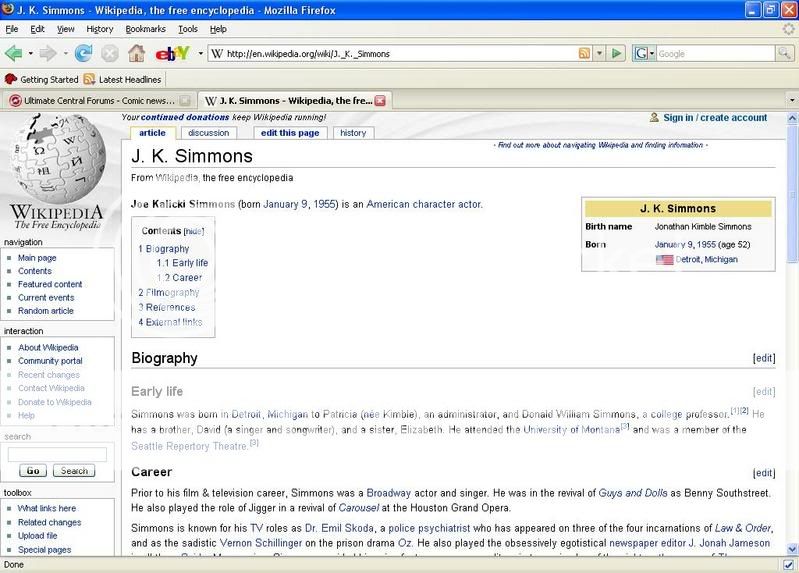Click the vertical scrollbar down arrow
This screenshot has height=573, width=799.
792,549
